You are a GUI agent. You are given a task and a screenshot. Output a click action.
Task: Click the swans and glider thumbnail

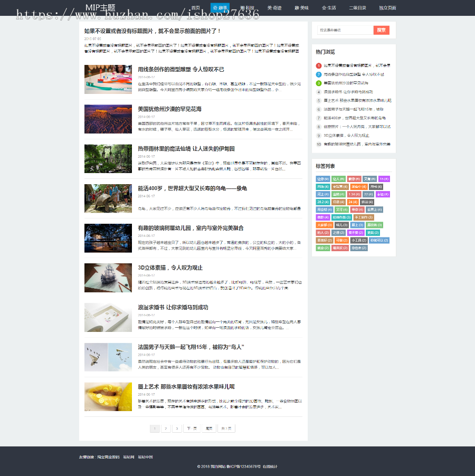pos(108,357)
